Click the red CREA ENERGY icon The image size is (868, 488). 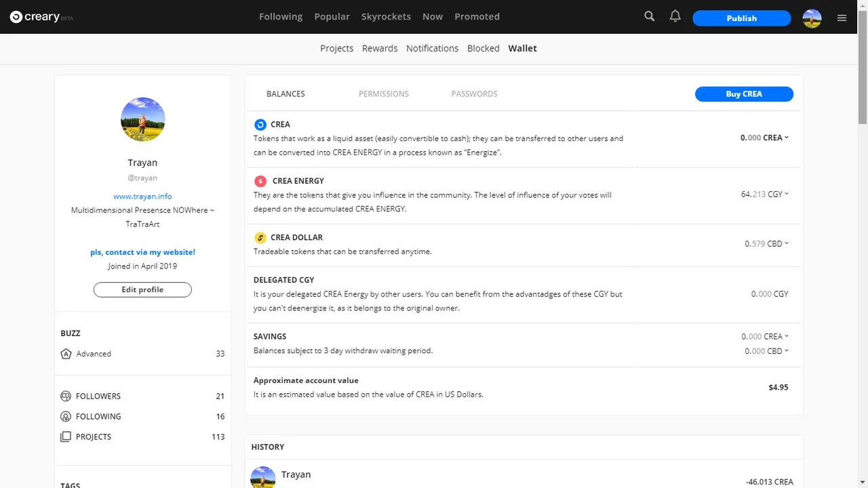point(260,181)
